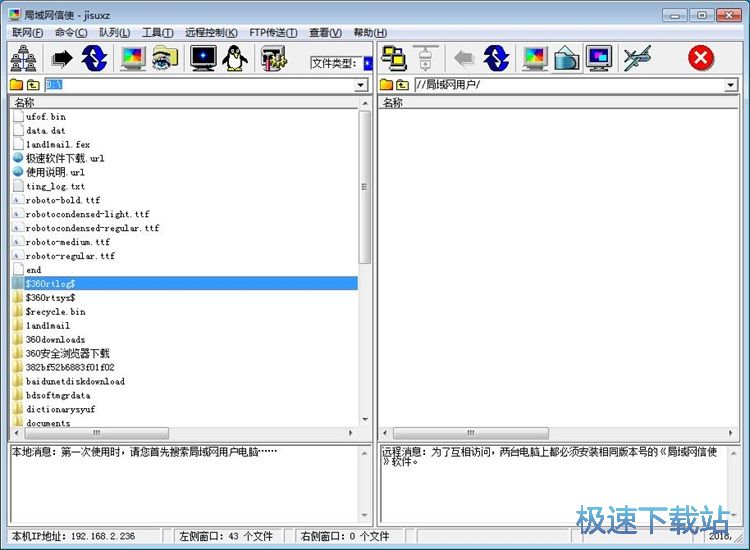
Task: Select 使用说明.url shortcut
Action: 55,172
